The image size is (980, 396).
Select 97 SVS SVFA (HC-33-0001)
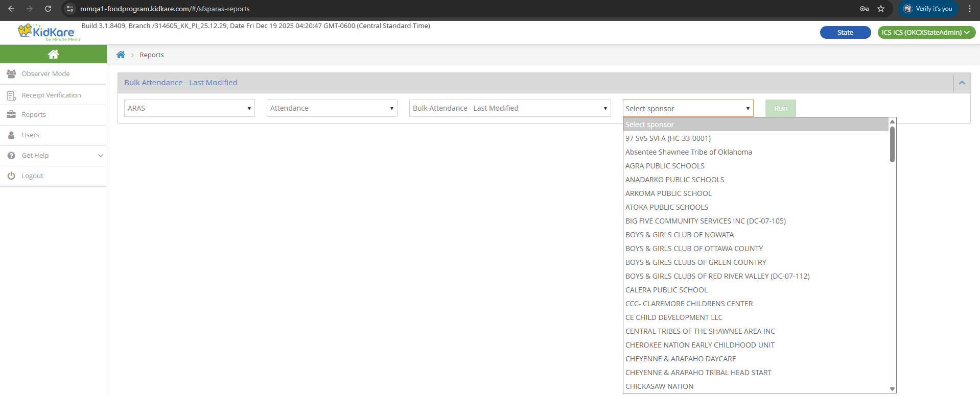click(756, 138)
